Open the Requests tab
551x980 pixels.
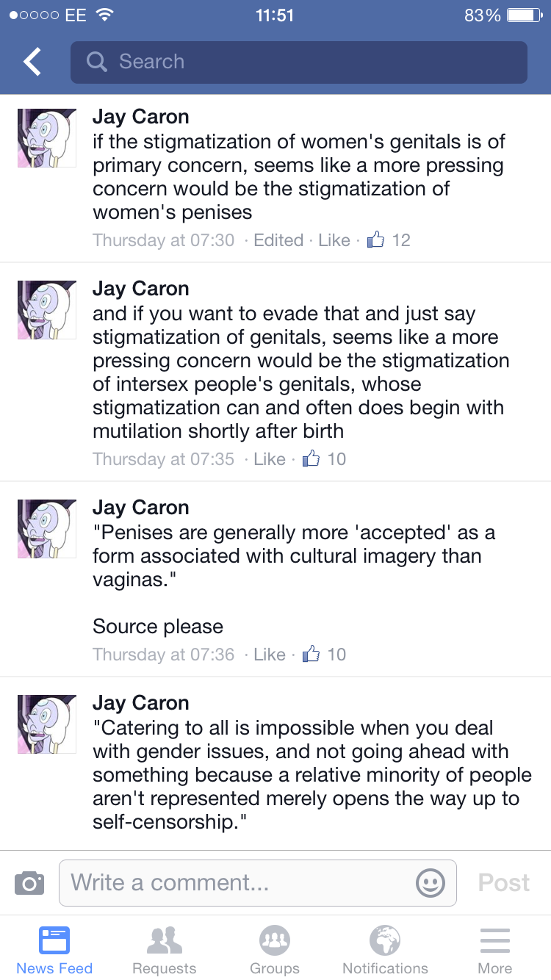coord(165,949)
